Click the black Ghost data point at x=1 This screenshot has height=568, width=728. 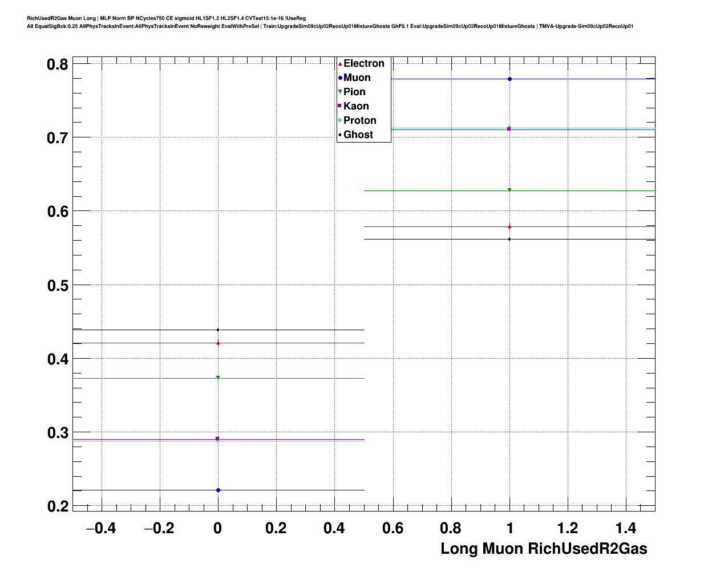pos(509,239)
